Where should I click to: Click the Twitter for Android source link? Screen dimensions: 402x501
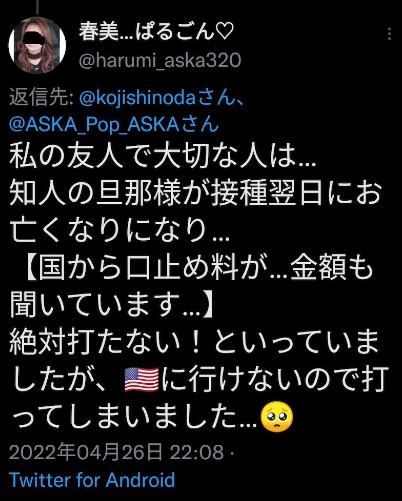(x=92, y=480)
